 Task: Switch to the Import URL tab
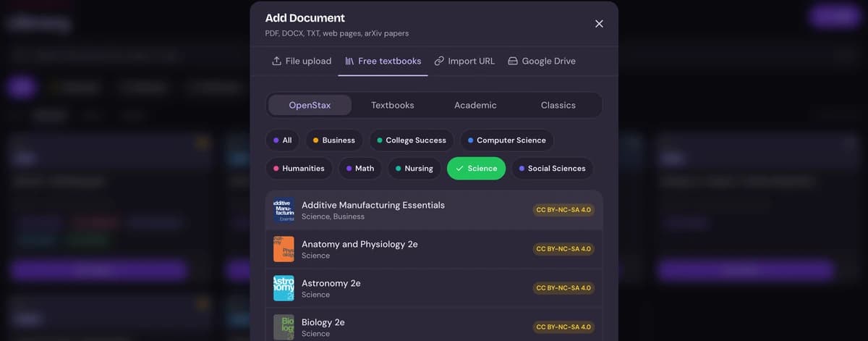click(x=464, y=61)
